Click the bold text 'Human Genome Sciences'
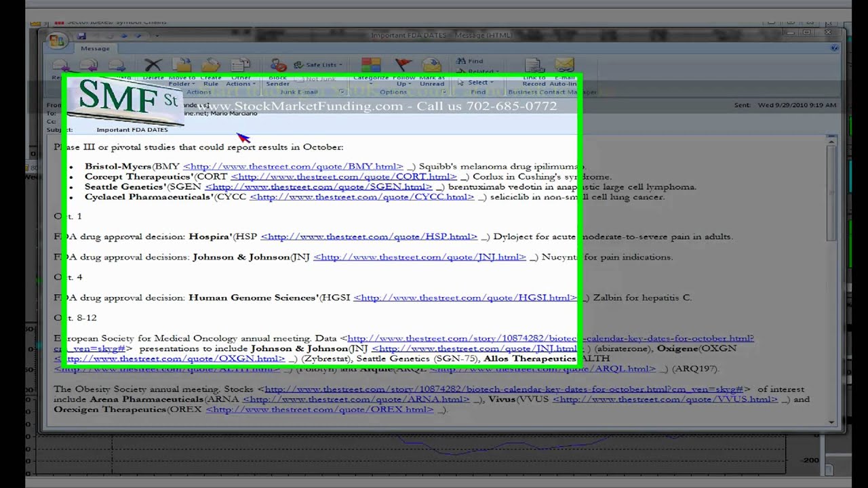This screenshot has height=488, width=868. point(252,298)
